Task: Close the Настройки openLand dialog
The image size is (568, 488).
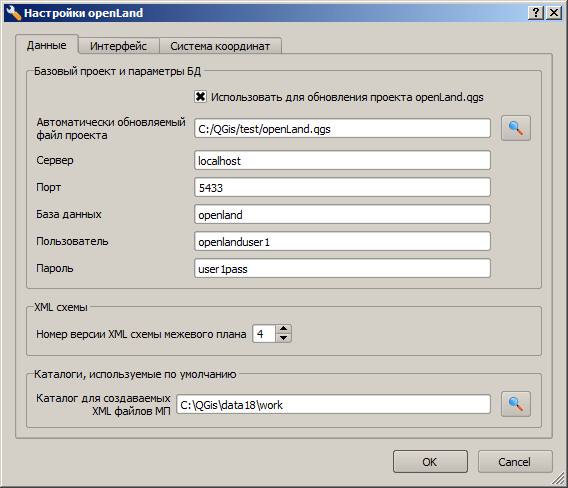Action: pos(554,13)
